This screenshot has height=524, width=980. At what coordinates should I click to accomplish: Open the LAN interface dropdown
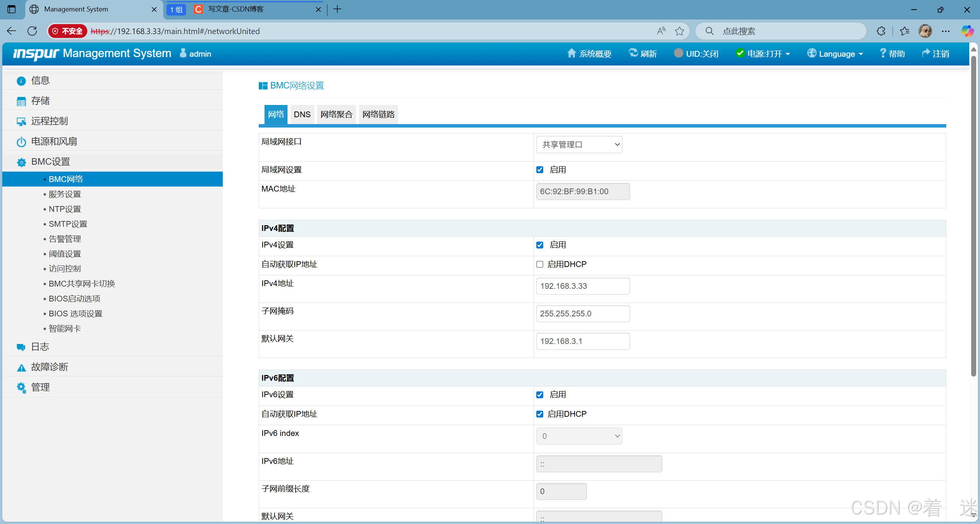pyautogui.click(x=579, y=144)
